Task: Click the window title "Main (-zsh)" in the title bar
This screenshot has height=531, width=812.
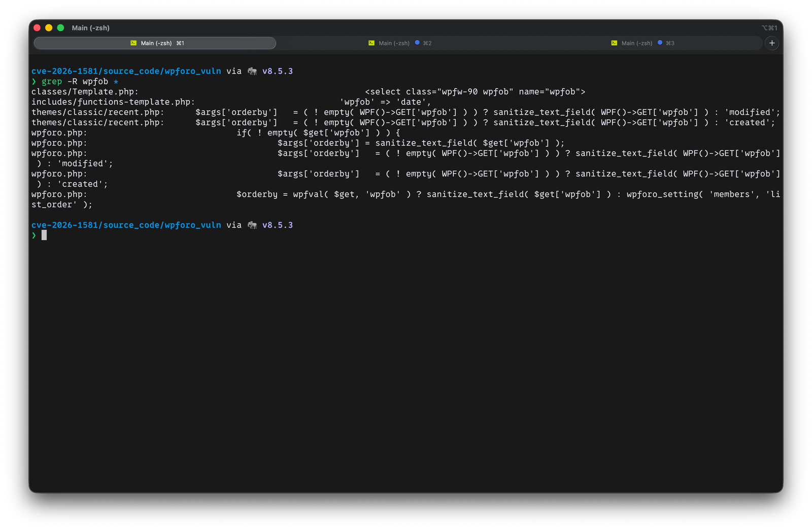Action: point(91,28)
